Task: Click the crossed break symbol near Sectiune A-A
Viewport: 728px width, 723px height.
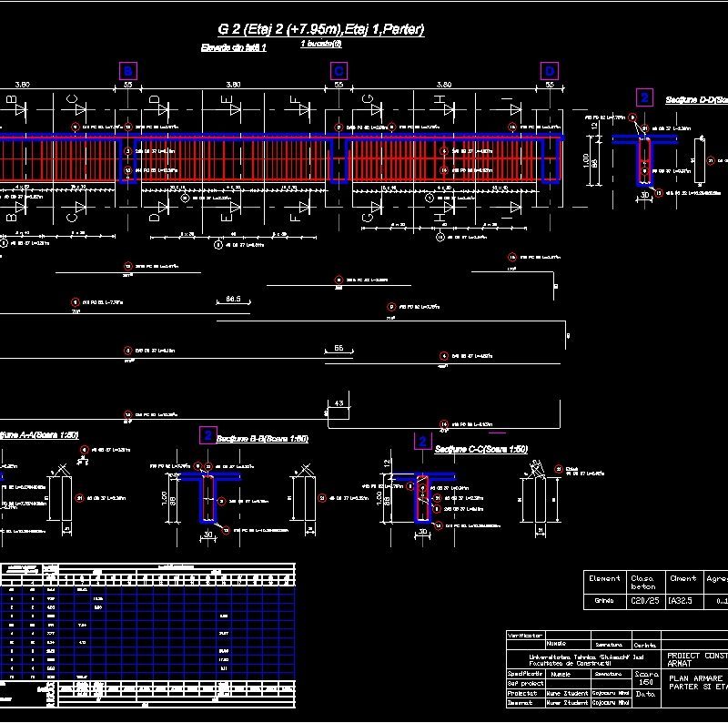Action: coord(60,470)
